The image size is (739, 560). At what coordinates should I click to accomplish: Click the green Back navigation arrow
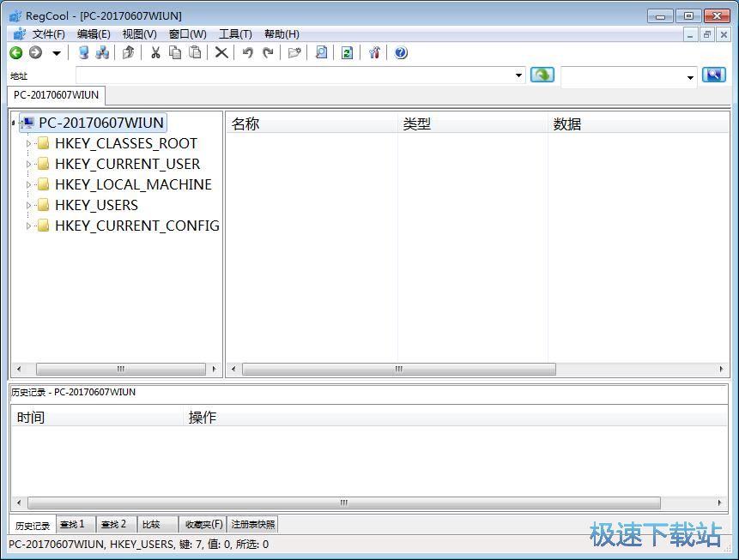tap(15, 53)
